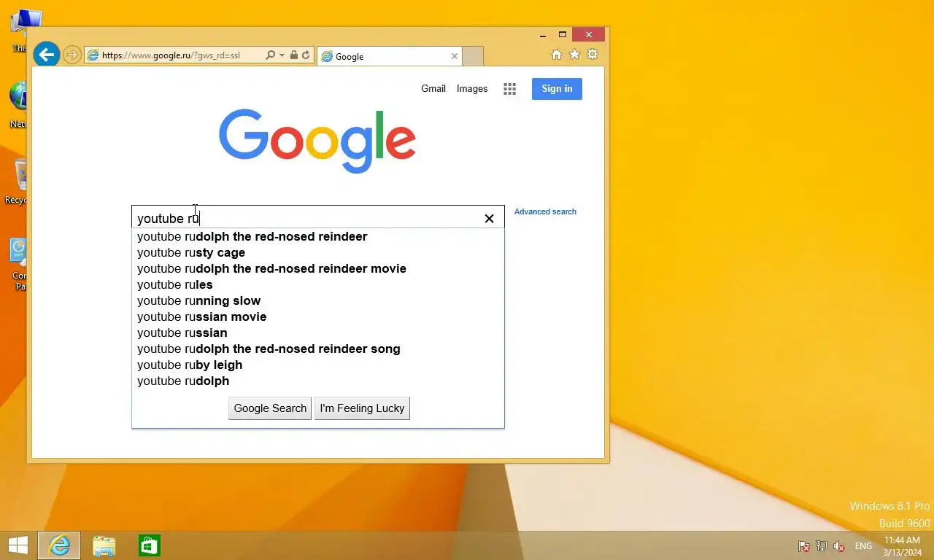Open the clock showing 11:44 AM
Viewport: 934px width, 560px height.
click(902, 546)
